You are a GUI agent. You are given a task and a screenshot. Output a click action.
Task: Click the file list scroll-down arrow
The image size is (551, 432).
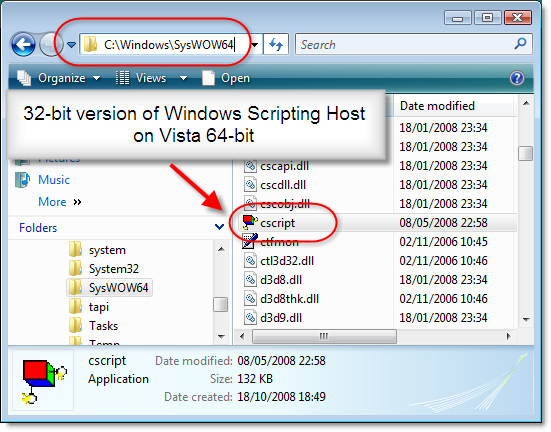pos(526,320)
